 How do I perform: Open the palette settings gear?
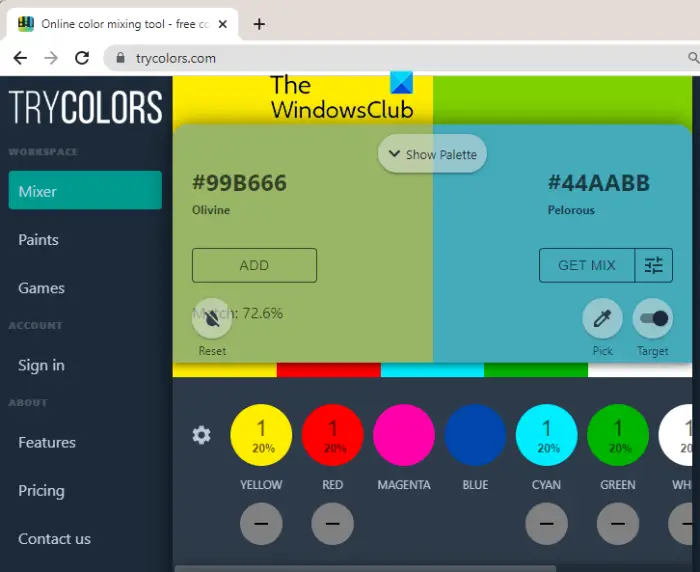tap(201, 435)
